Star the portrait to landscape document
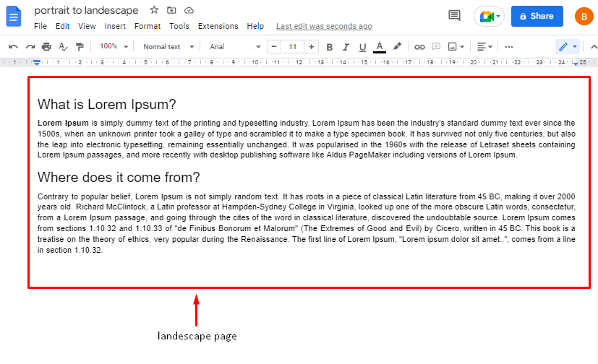This screenshot has height=364, width=598. [154, 10]
